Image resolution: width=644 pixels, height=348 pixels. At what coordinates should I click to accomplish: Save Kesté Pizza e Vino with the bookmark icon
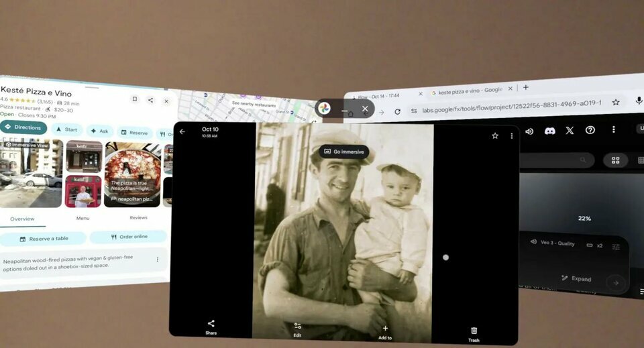click(134, 99)
